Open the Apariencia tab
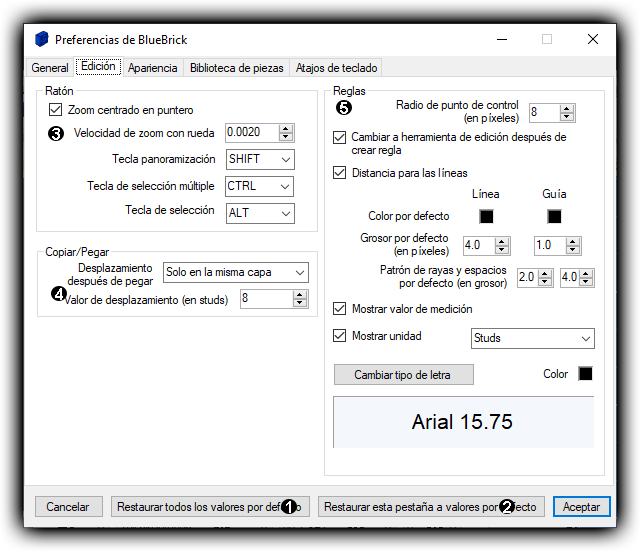Viewport: 640px width, 551px height. [x=153, y=67]
